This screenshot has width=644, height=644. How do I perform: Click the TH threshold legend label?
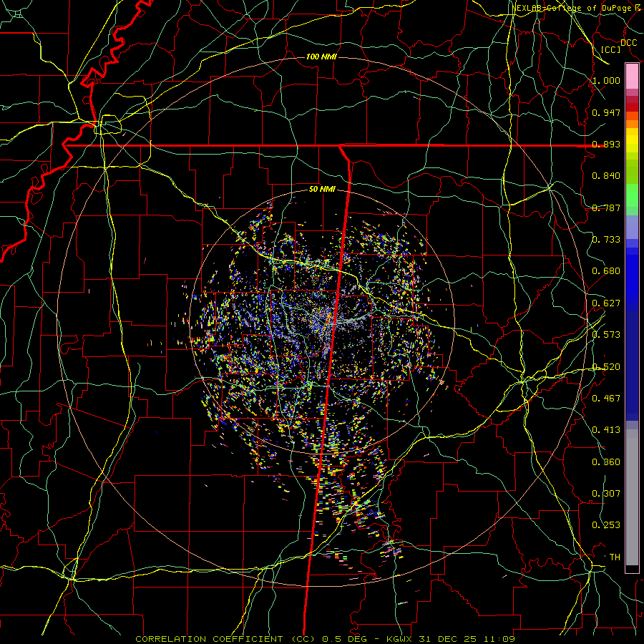click(615, 557)
